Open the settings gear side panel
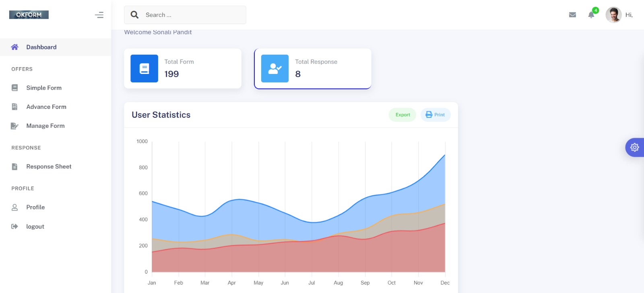The width and height of the screenshot is (644, 293). point(635,148)
